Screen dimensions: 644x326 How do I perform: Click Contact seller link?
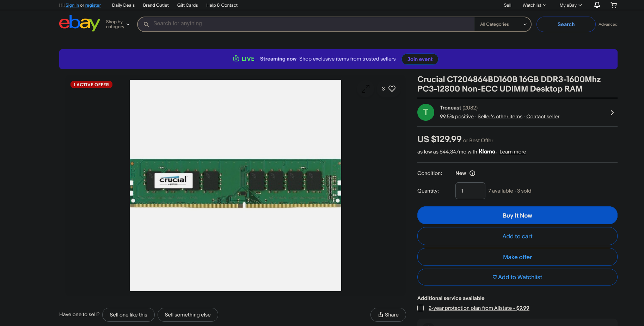click(x=543, y=117)
